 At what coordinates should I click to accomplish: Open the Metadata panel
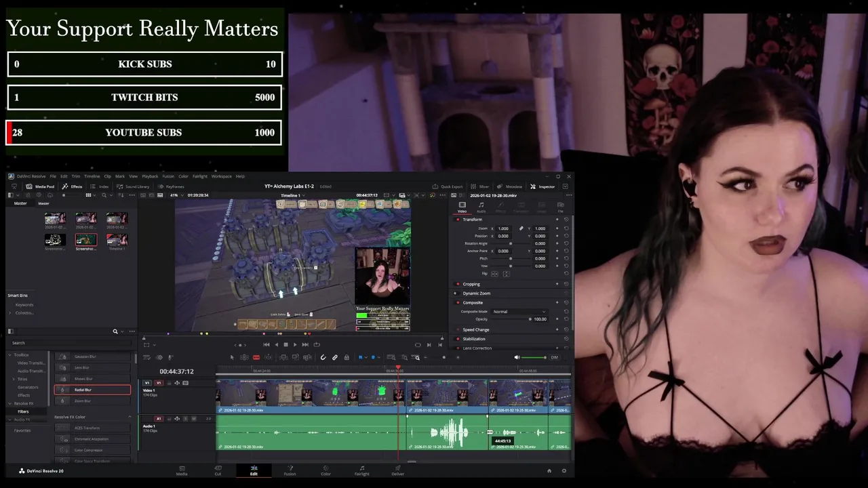(x=510, y=186)
